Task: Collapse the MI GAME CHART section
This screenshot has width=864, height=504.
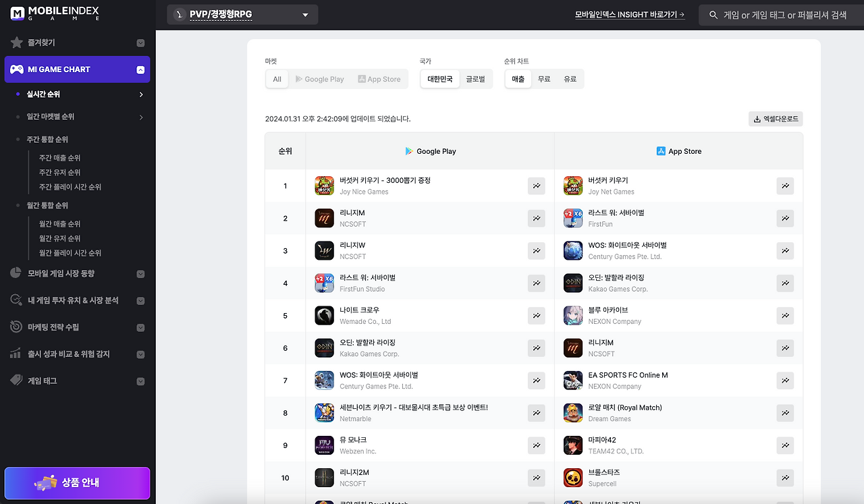Action: click(x=140, y=69)
